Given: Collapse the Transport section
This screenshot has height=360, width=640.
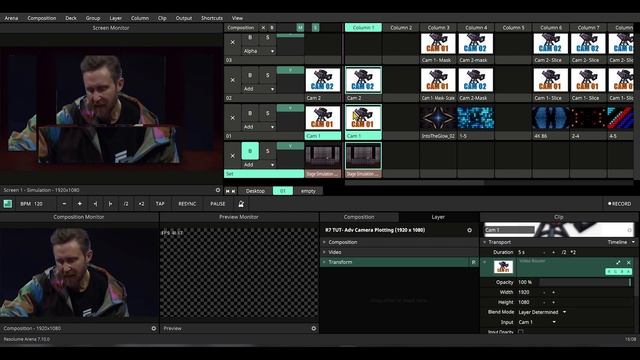Looking at the screenshot, I should [484, 242].
